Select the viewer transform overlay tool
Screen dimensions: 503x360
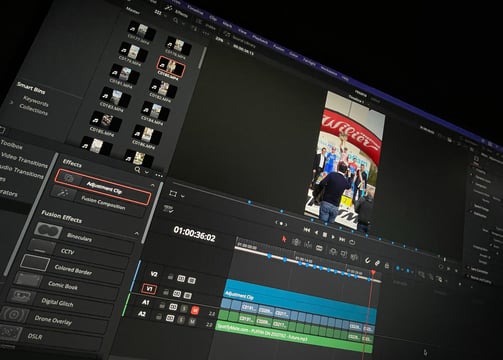coord(173,194)
